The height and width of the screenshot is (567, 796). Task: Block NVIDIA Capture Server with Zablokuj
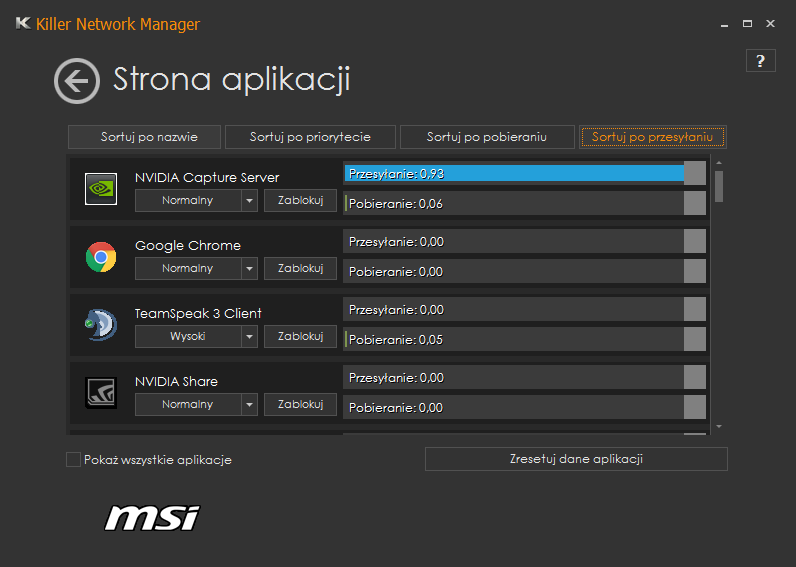[301, 201]
